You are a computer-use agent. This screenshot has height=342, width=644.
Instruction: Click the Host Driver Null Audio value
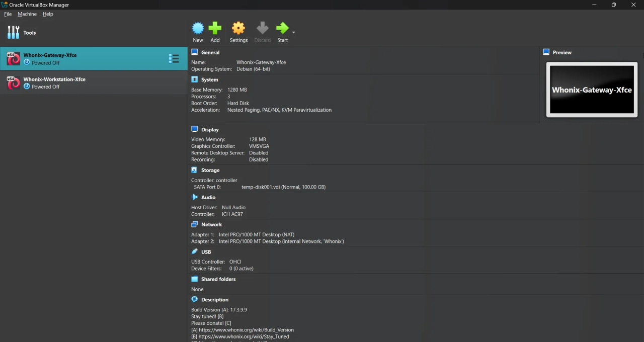coord(233,207)
